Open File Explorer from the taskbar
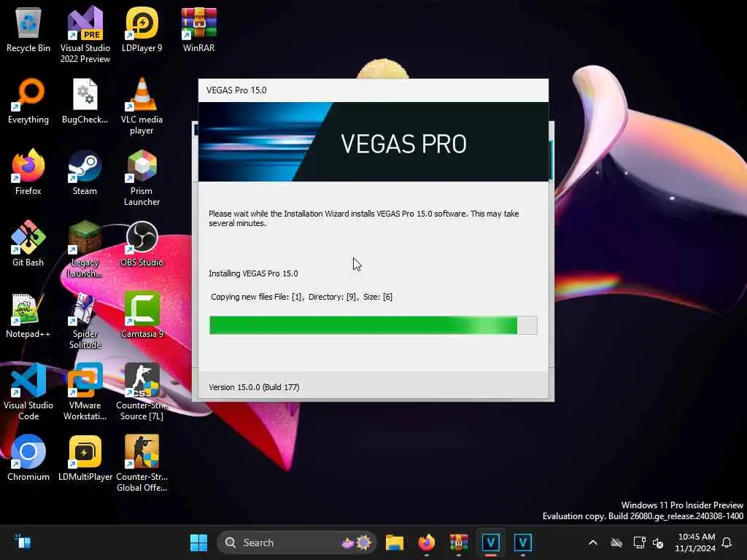The height and width of the screenshot is (560, 747). click(x=395, y=542)
